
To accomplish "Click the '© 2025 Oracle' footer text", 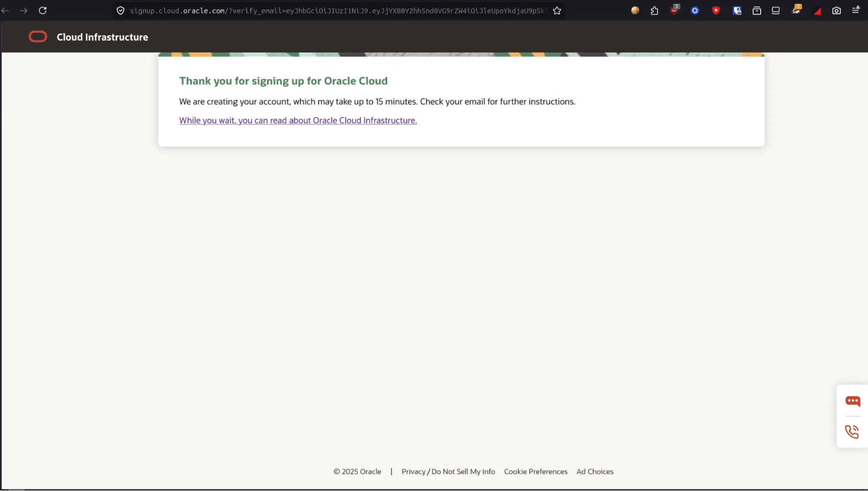I will 357,471.
